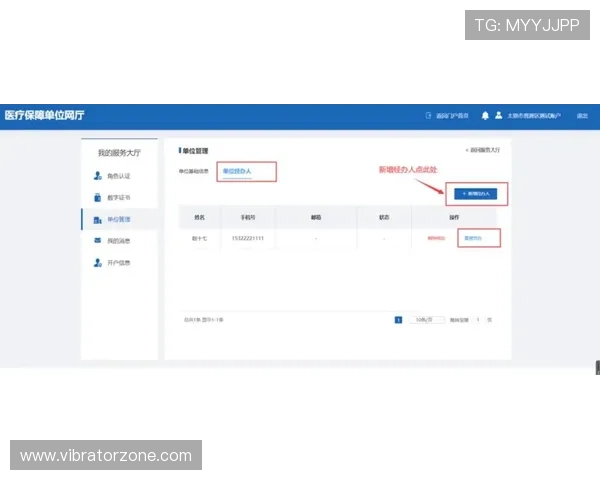Screen dimensions: 600x480
Task: Open 我的消息 in the sidebar
Action: 118,241
